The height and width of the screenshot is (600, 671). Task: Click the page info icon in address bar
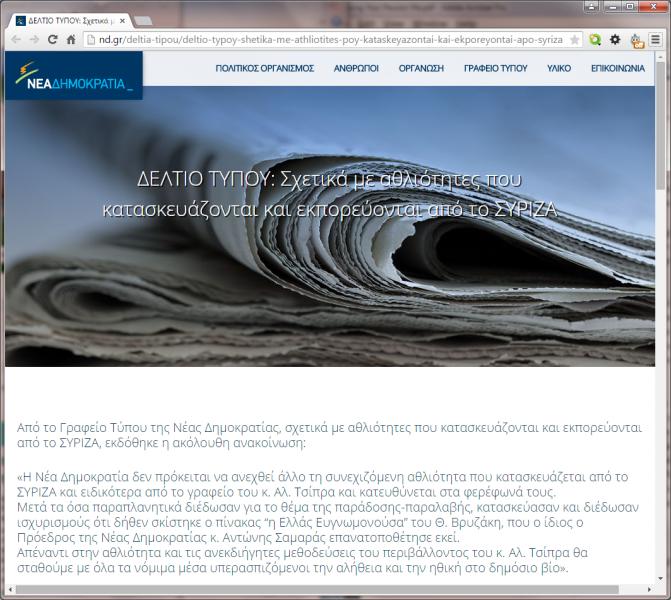tap(91, 40)
